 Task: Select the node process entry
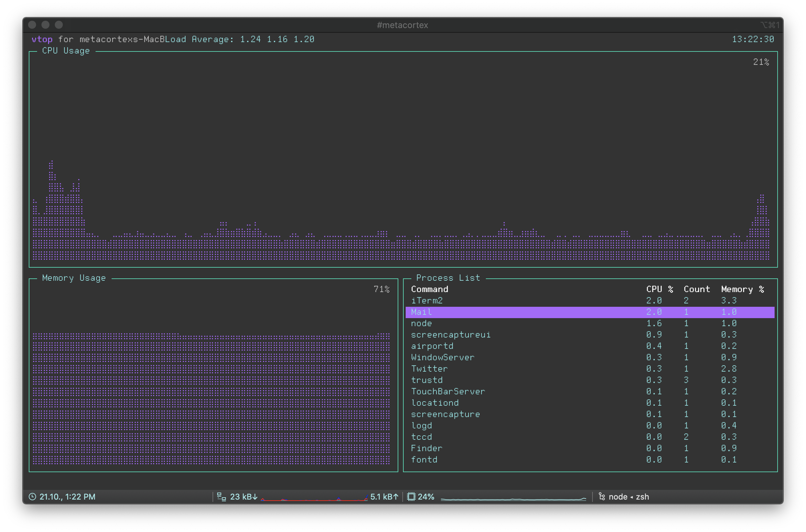(x=590, y=323)
